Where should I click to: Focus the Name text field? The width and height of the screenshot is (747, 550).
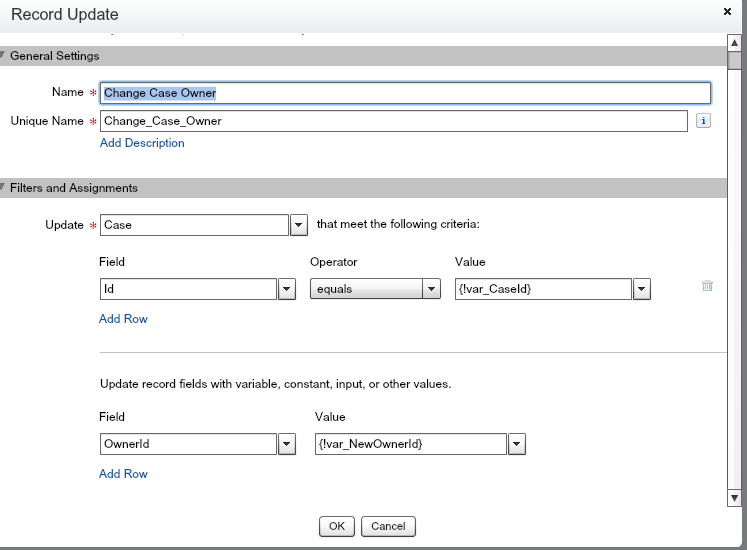[405, 93]
